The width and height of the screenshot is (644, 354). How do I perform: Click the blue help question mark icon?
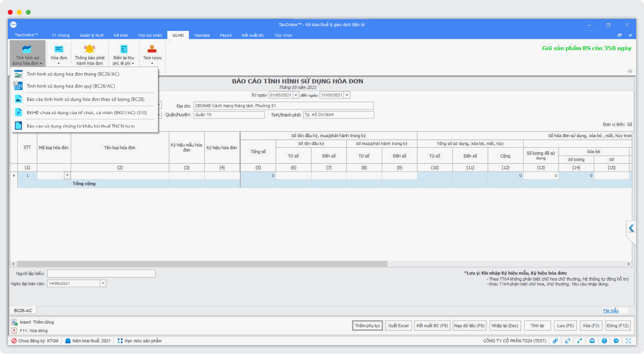coord(604,341)
